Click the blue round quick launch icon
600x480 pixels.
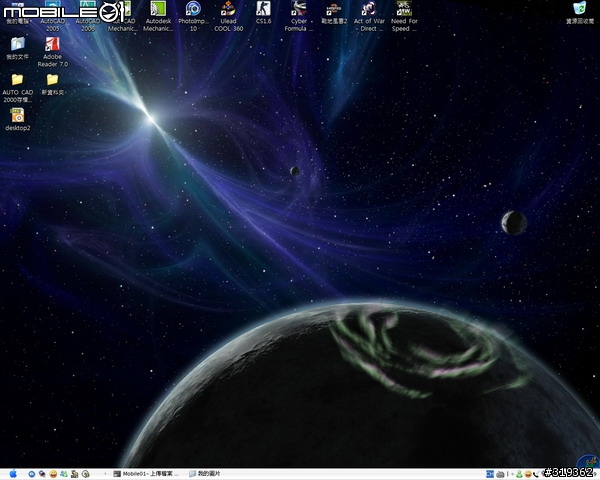click(32, 474)
